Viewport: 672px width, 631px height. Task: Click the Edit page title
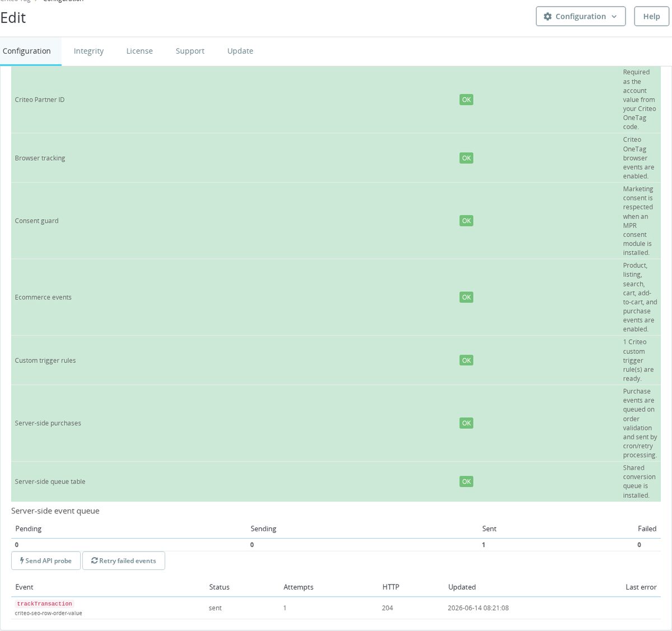tap(13, 17)
